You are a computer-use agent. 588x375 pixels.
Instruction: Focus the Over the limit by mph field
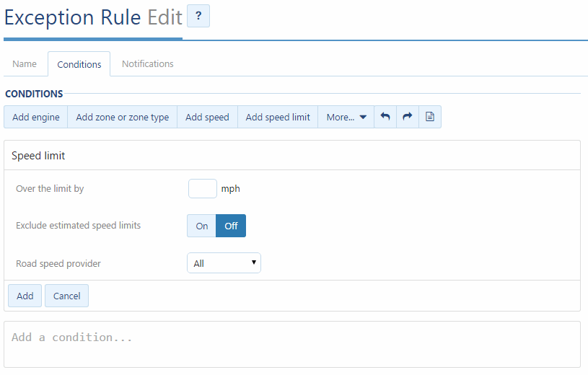[x=203, y=189]
